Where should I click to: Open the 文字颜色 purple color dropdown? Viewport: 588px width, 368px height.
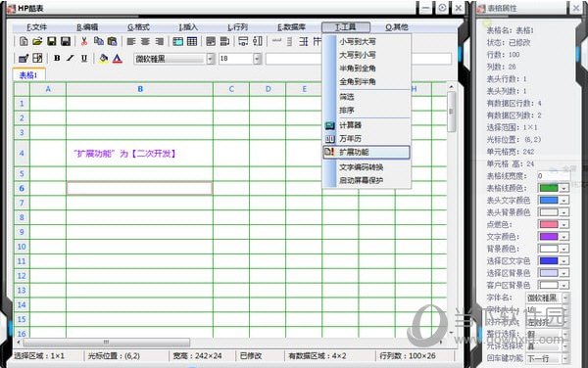point(563,237)
